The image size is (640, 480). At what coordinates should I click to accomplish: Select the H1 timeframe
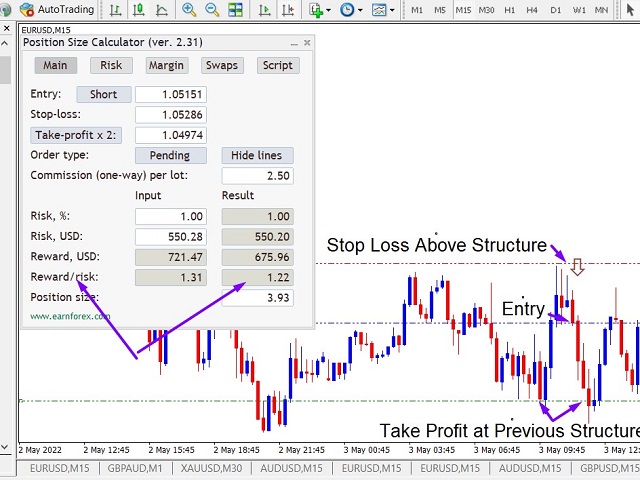pos(509,10)
